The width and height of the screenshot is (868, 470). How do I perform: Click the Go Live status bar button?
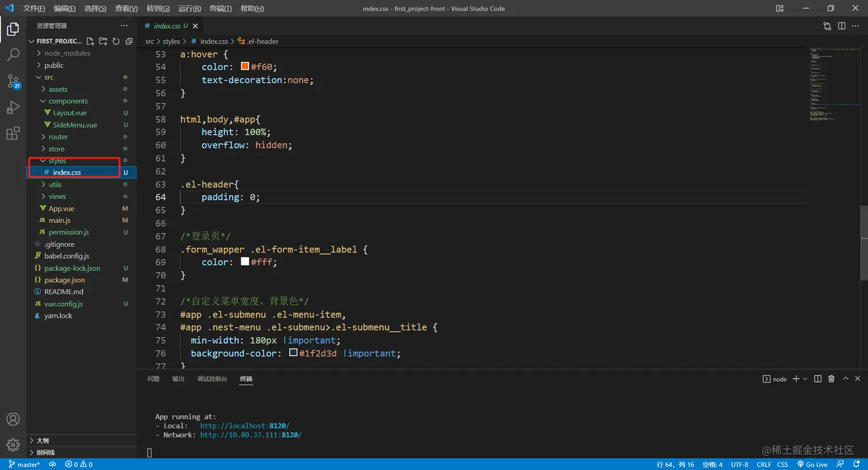click(x=812, y=464)
